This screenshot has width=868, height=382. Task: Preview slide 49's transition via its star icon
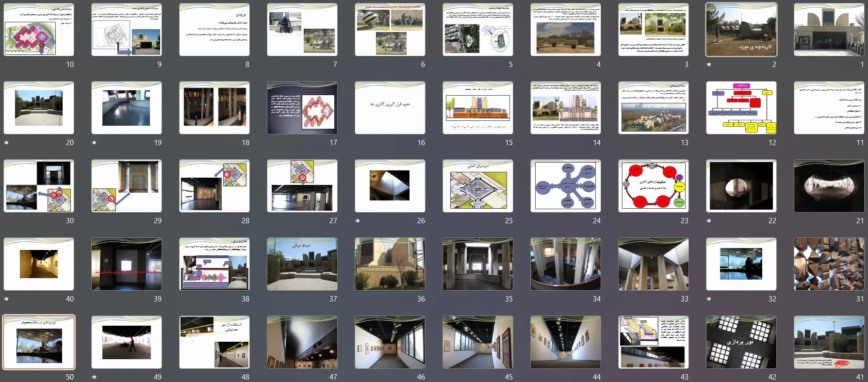point(94,377)
